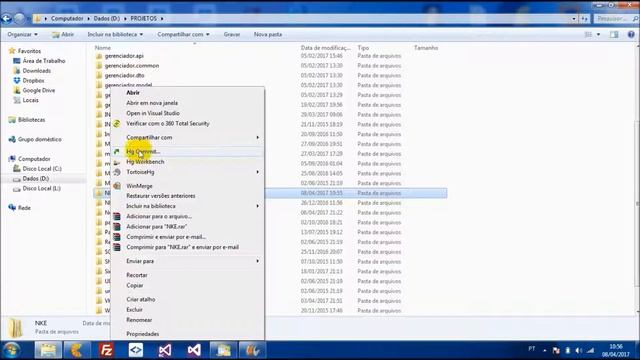This screenshot has height=360, width=640.
Task: Click the Hg Commit icon
Action: 117,151
